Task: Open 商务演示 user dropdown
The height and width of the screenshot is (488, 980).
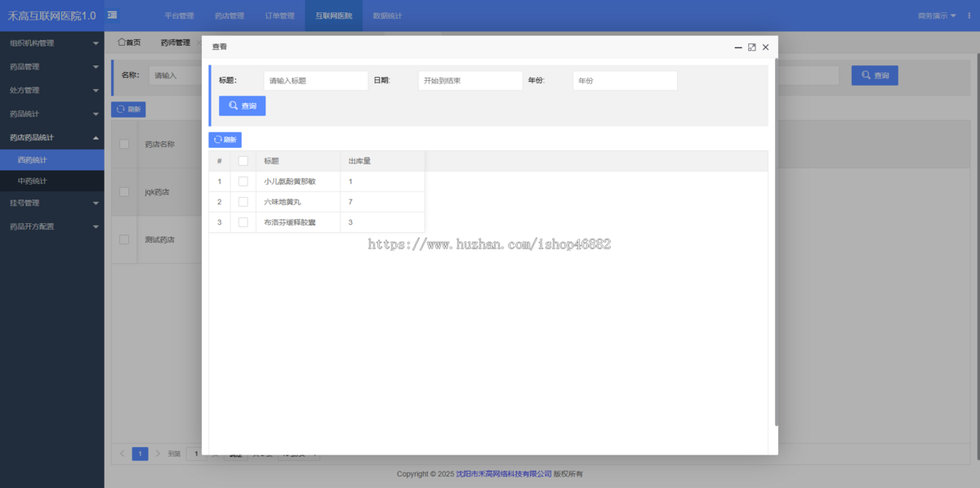Action: tap(937, 16)
